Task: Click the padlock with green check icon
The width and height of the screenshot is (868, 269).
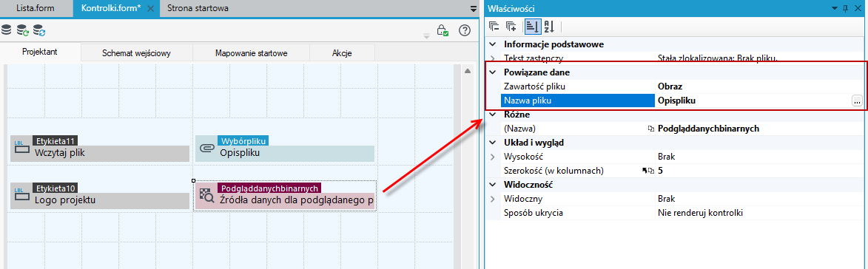Action: (443, 30)
